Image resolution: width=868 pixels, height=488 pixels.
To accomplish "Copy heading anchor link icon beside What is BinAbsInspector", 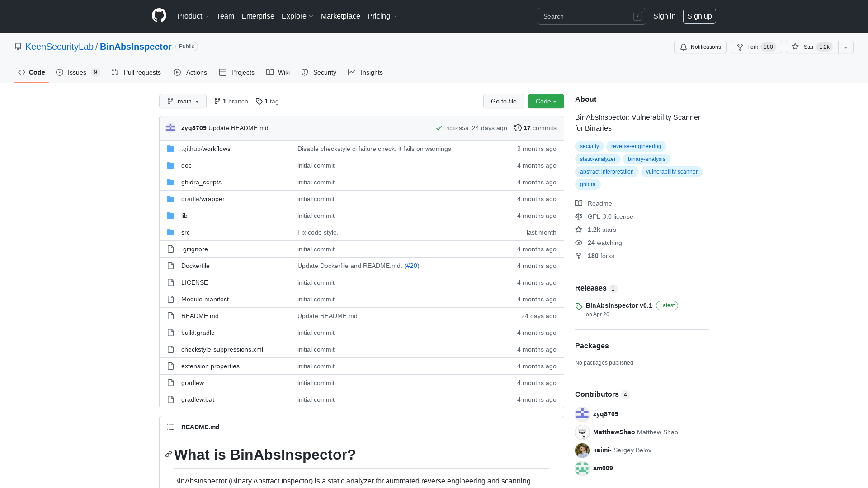I will tap(169, 454).
